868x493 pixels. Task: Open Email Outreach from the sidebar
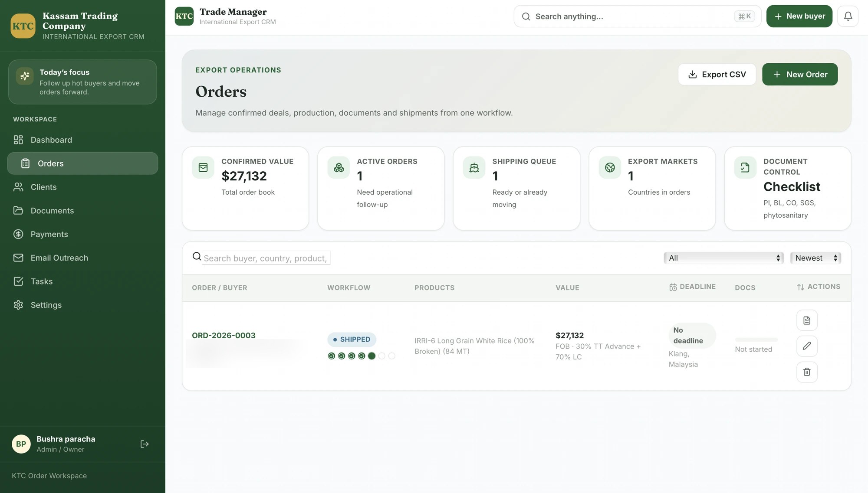coord(82,258)
